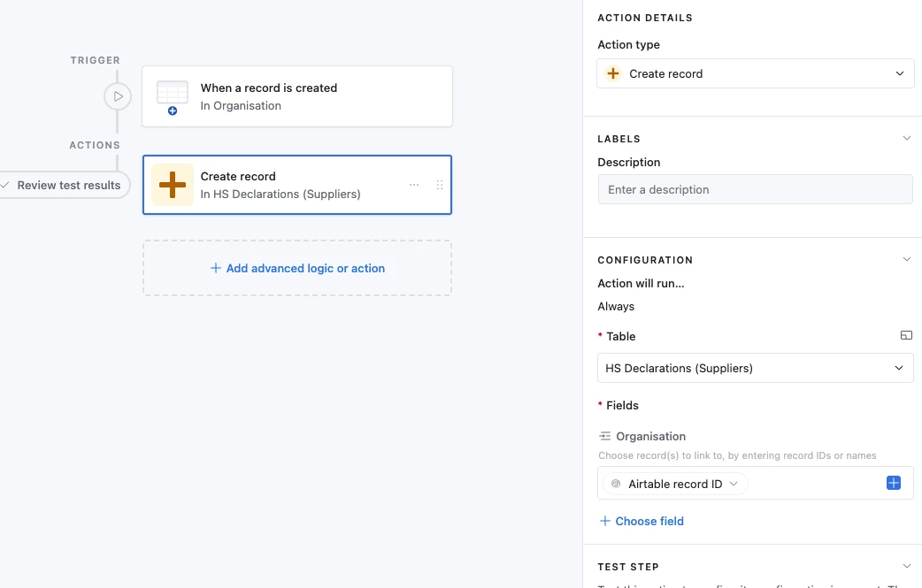This screenshot has width=922, height=588.
Task: Click the CONFIGURATION heading text
Action: pos(645,260)
